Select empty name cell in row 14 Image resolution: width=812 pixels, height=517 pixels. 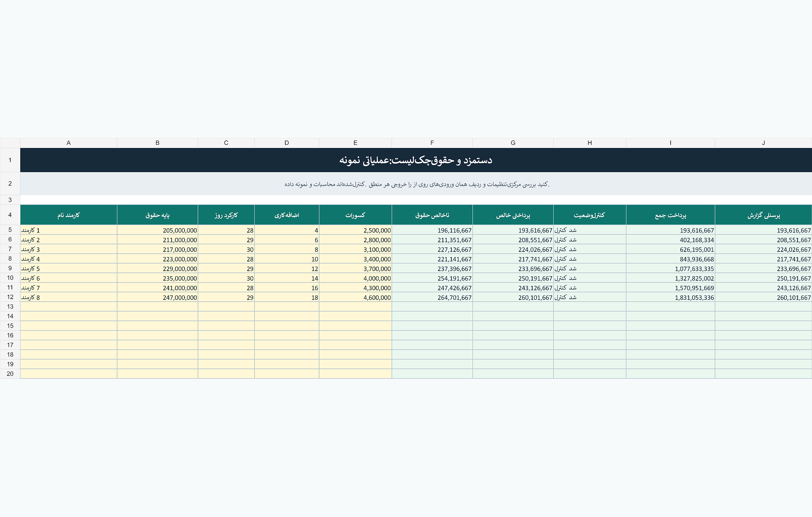tap(69, 316)
